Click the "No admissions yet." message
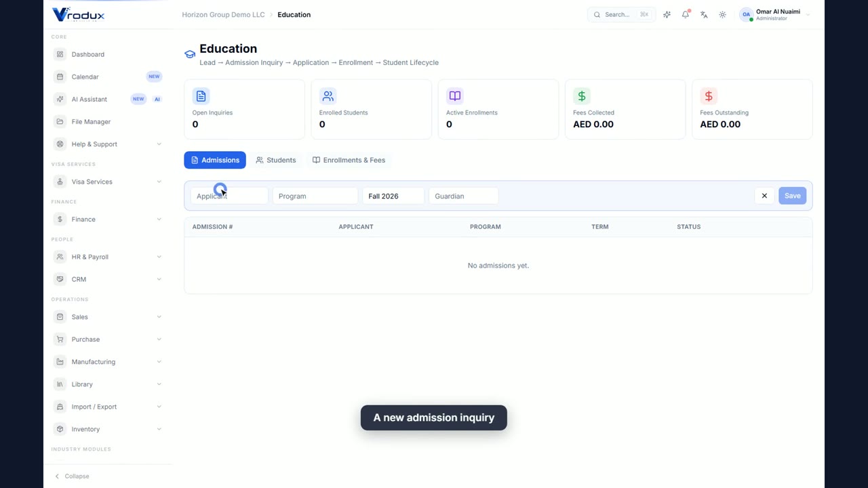This screenshot has height=488, width=868. pos(498,266)
